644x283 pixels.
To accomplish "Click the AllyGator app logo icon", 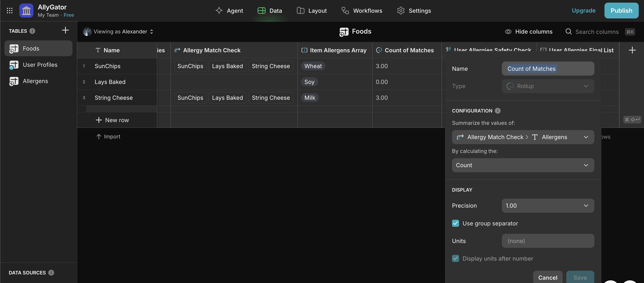I will [26, 11].
